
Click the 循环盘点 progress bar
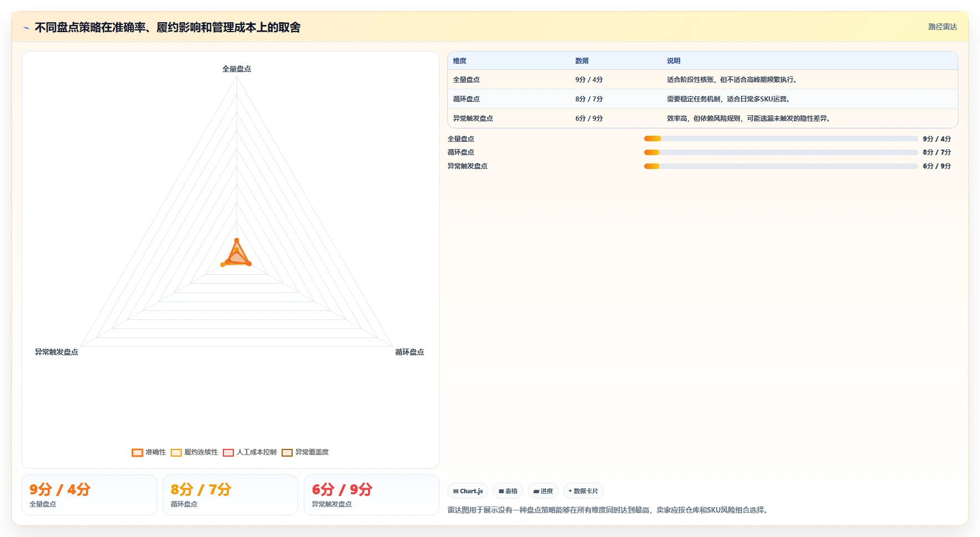[781, 152]
